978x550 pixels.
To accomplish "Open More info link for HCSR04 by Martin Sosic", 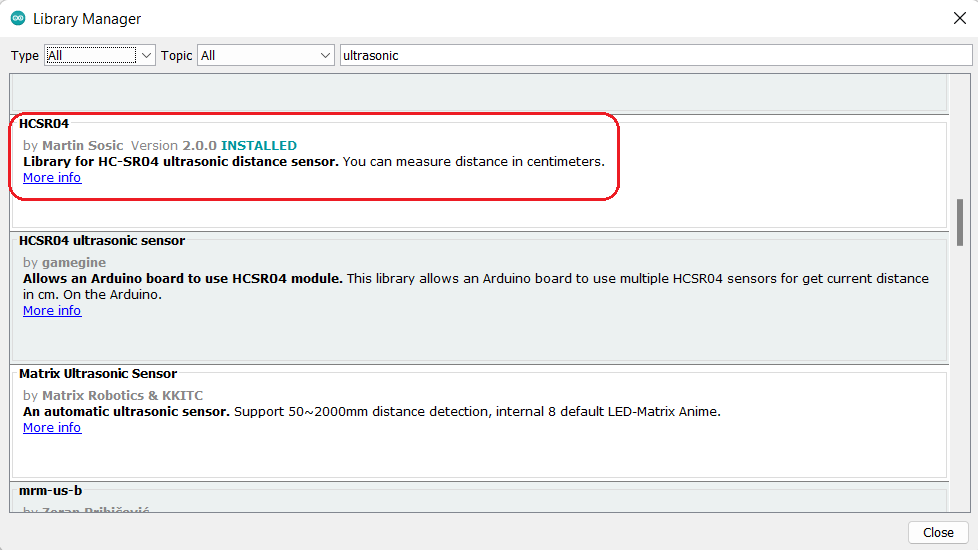I will coord(52,178).
